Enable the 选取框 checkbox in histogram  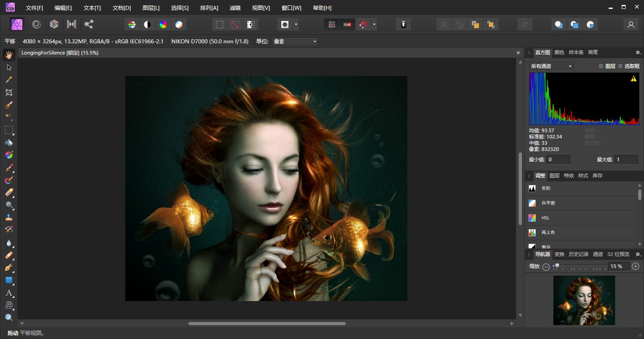[x=620, y=66]
